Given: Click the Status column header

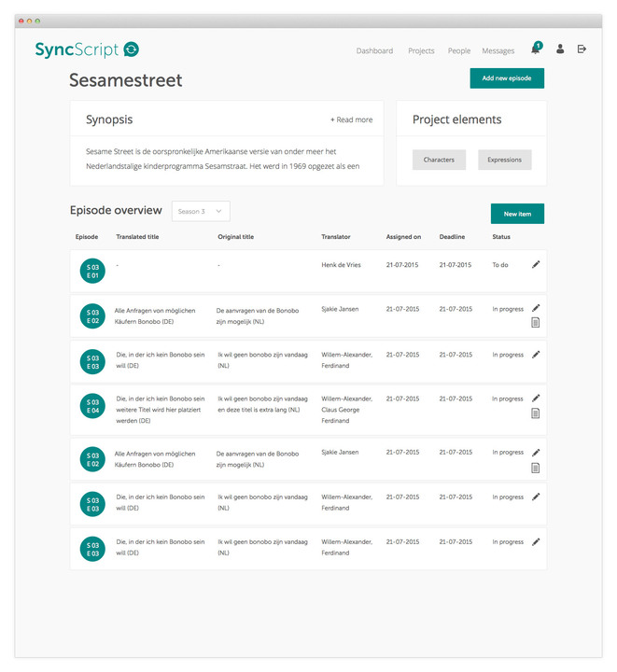Looking at the screenshot, I should pos(501,236).
